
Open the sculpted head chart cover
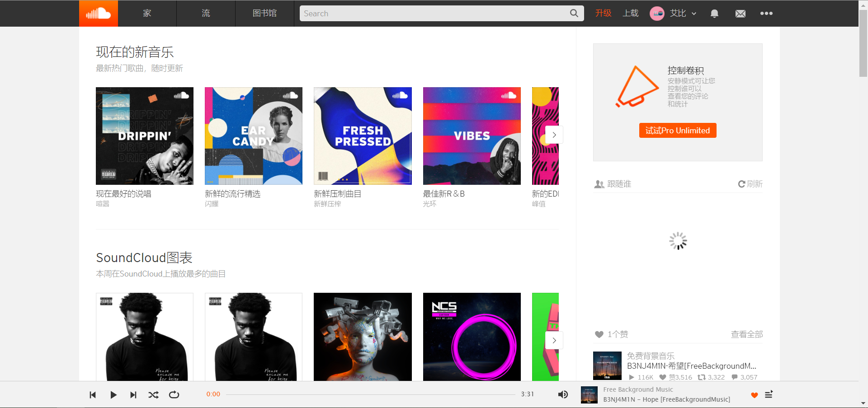[x=363, y=337]
